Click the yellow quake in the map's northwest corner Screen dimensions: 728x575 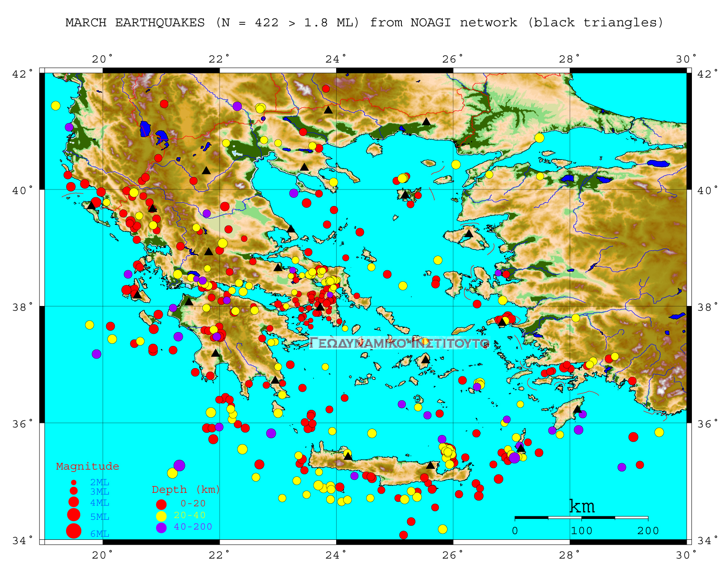(x=55, y=106)
